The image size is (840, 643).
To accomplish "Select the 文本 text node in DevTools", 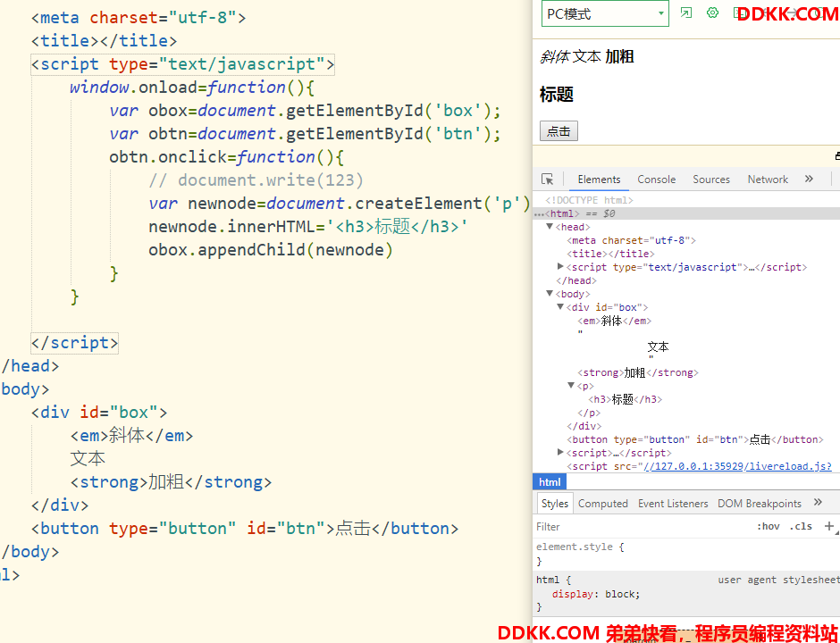I will (658, 347).
